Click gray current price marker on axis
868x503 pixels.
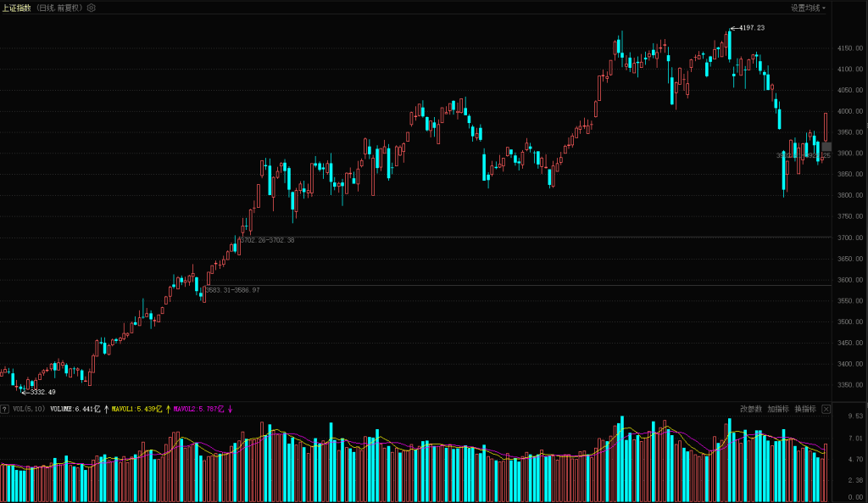point(826,147)
